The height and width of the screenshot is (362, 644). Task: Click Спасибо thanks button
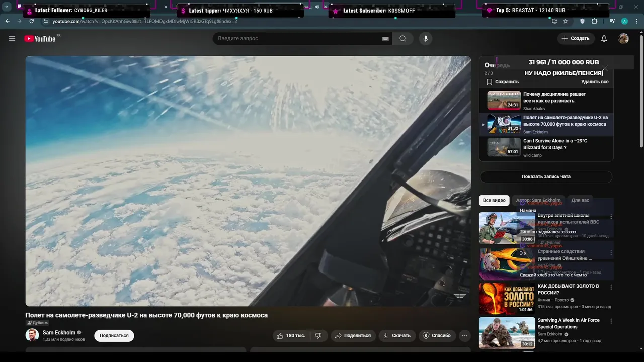[437, 335]
